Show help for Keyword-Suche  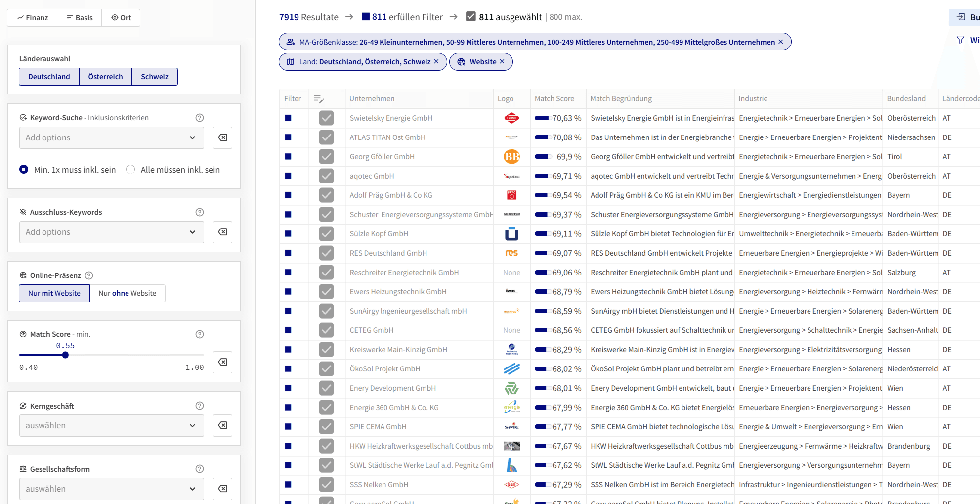[200, 118]
